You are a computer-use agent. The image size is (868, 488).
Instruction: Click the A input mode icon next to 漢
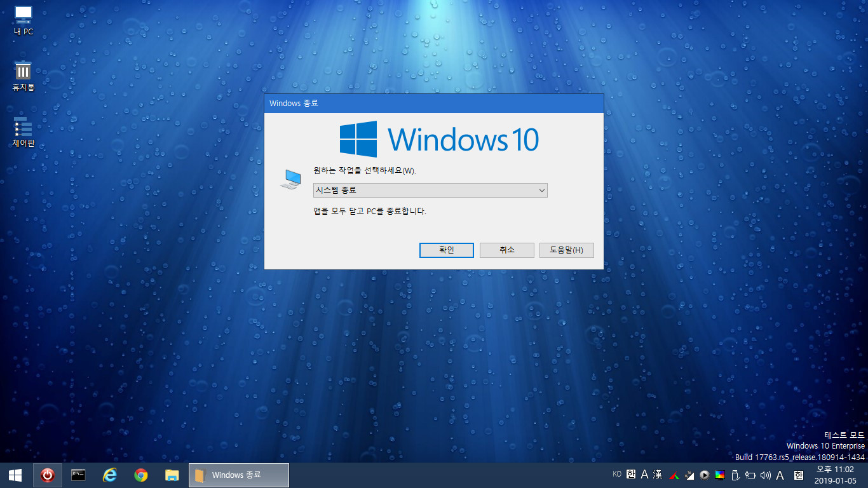click(644, 474)
